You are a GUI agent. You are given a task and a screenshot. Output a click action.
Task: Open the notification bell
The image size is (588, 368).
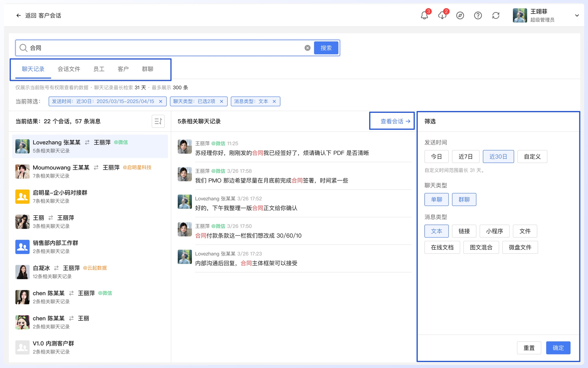click(424, 15)
